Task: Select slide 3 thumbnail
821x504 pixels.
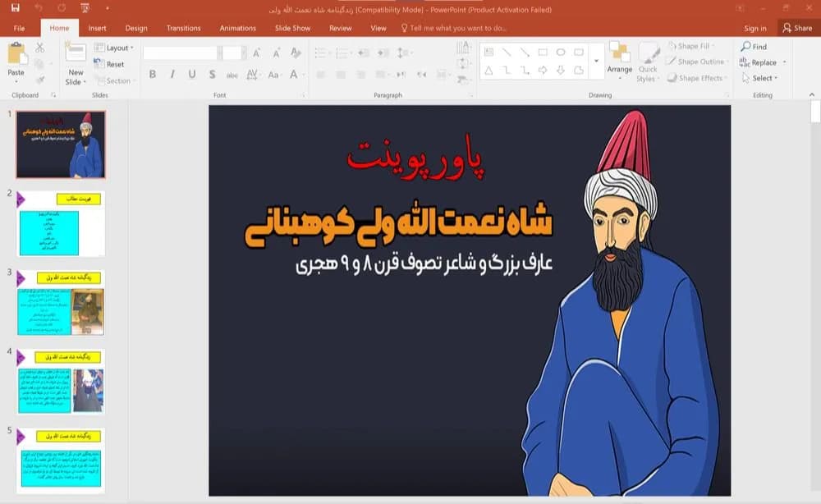Action: coord(61,303)
